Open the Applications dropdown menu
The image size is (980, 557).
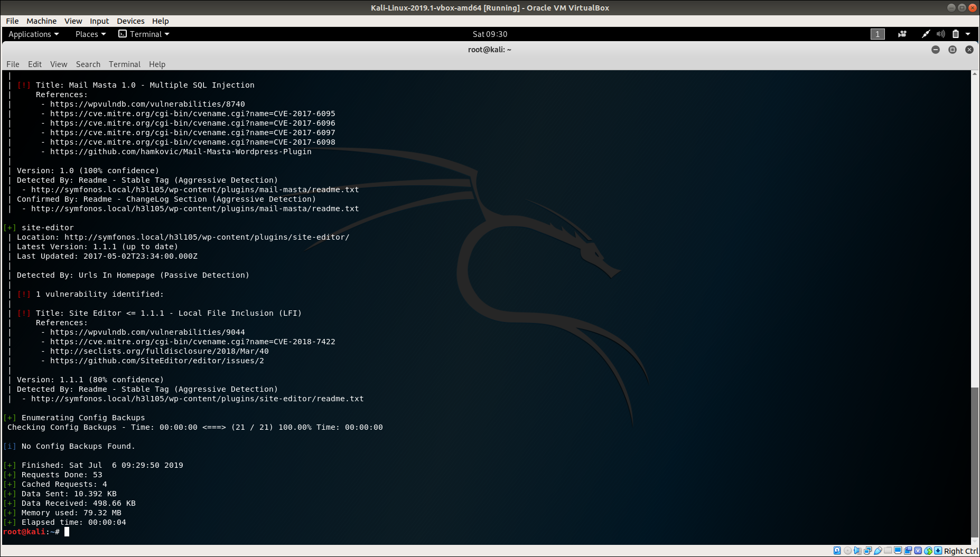pyautogui.click(x=33, y=34)
